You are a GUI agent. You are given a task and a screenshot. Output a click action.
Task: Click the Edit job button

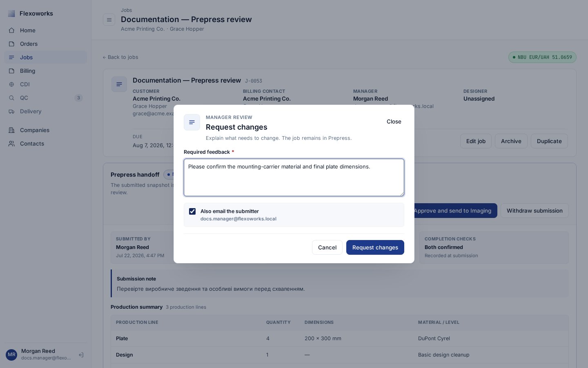click(x=476, y=141)
